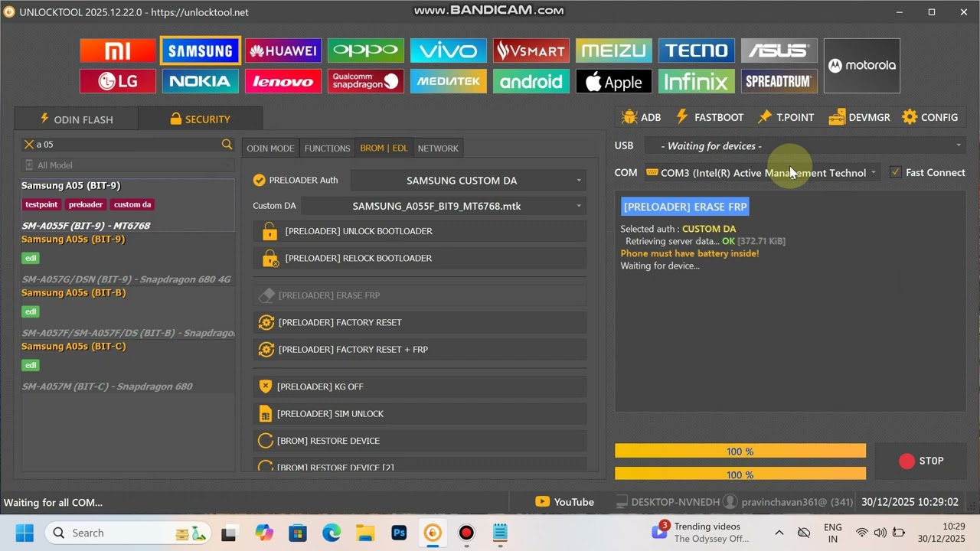This screenshot has width=980, height=551.
Task: Open File Explorer from taskbar
Action: 365,533
